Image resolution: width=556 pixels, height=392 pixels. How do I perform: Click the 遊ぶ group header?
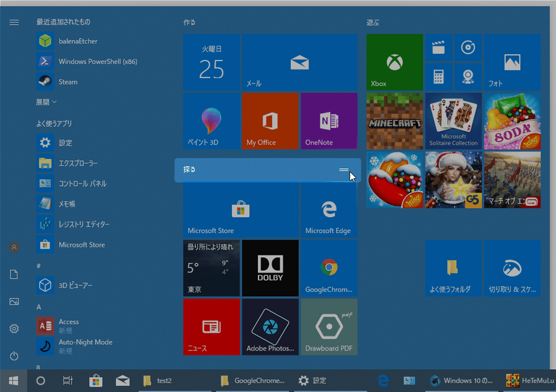pyautogui.click(x=373, y=22)
